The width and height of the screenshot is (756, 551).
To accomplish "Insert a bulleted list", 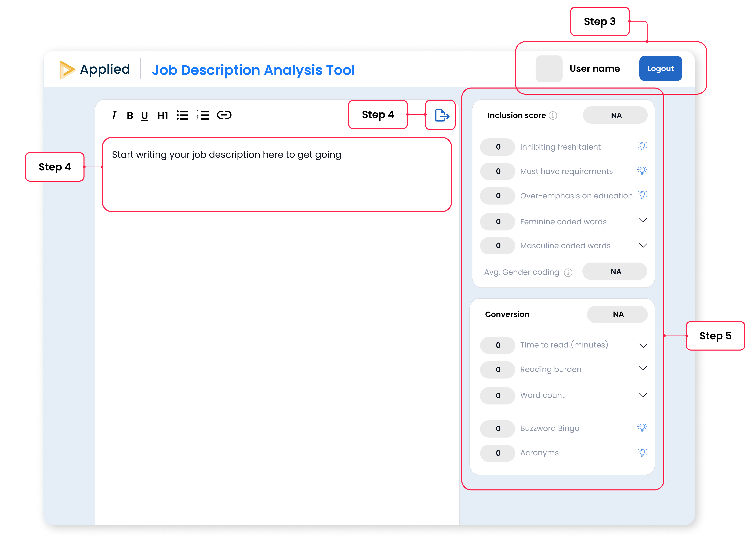I will coord(183,115).
